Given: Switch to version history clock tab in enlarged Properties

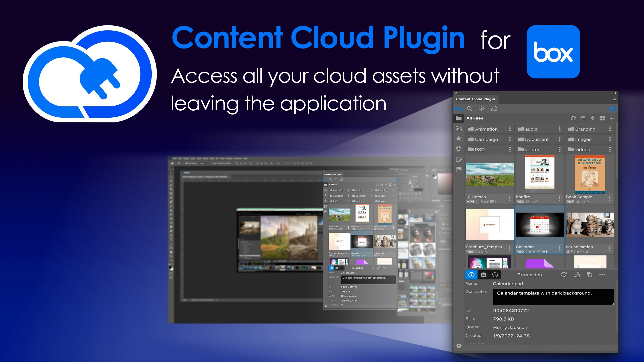Looking at the screenshot, I should pyautogui.click(x=495, y=275).
